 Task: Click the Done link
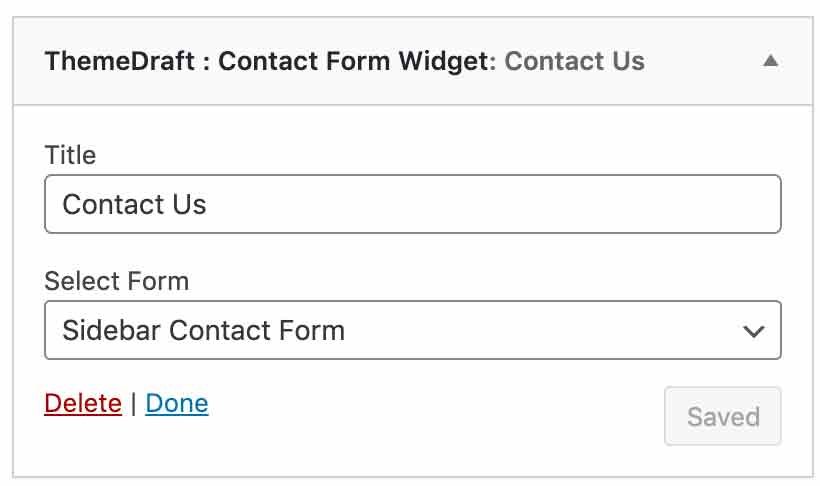click(177, 403)
